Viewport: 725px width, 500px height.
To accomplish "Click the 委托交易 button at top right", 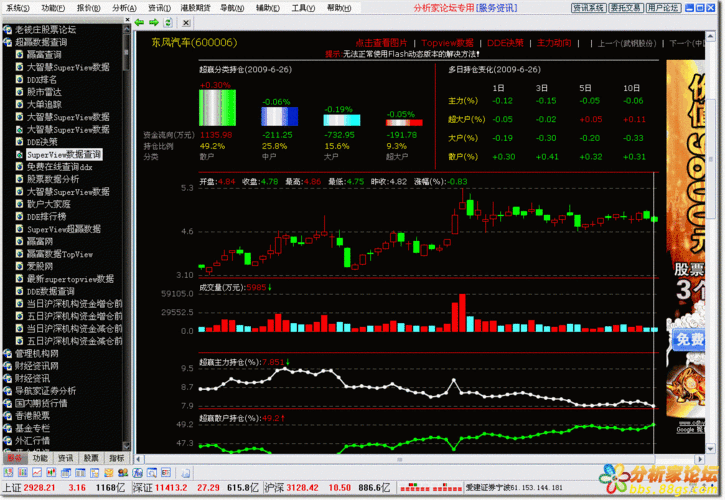I will point(625,8).
